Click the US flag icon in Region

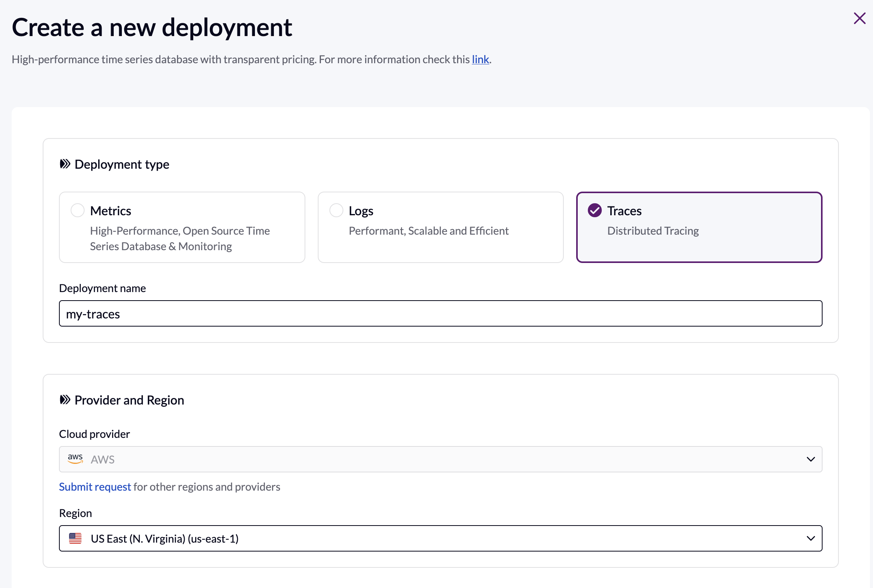[75, 538]
